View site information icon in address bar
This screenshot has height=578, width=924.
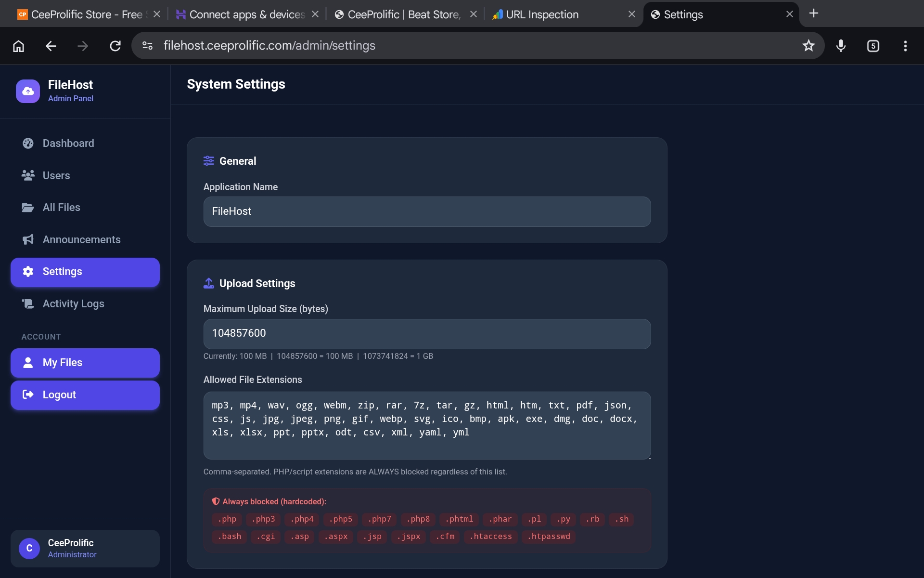click(147, 46)
